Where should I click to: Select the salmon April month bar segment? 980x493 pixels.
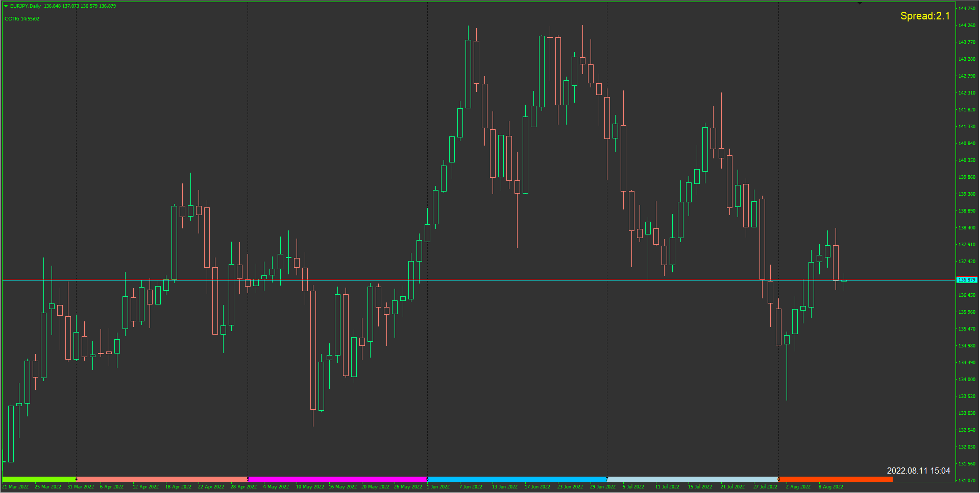pos(162,479)
